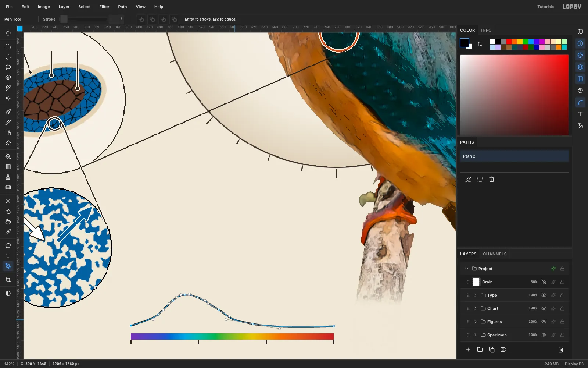Select the Polygon Shape tool
The height and width of the screenshot is (368, 588).
pos(8,245)
